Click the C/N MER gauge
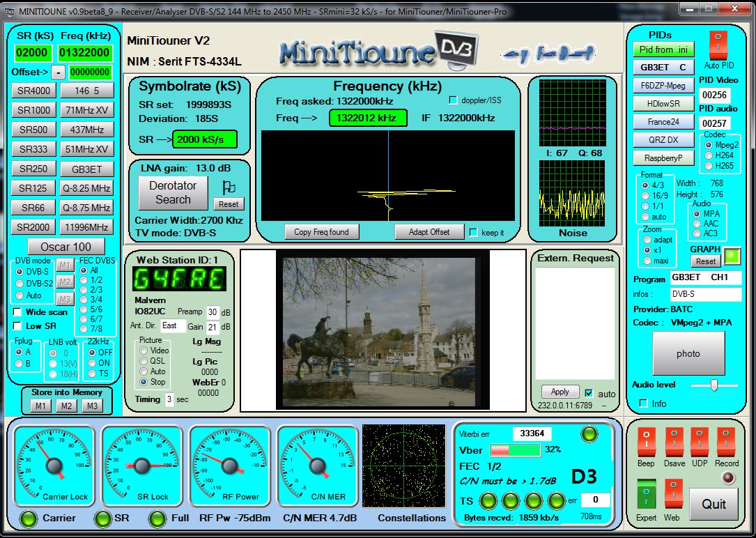 (x=317, y=465)
